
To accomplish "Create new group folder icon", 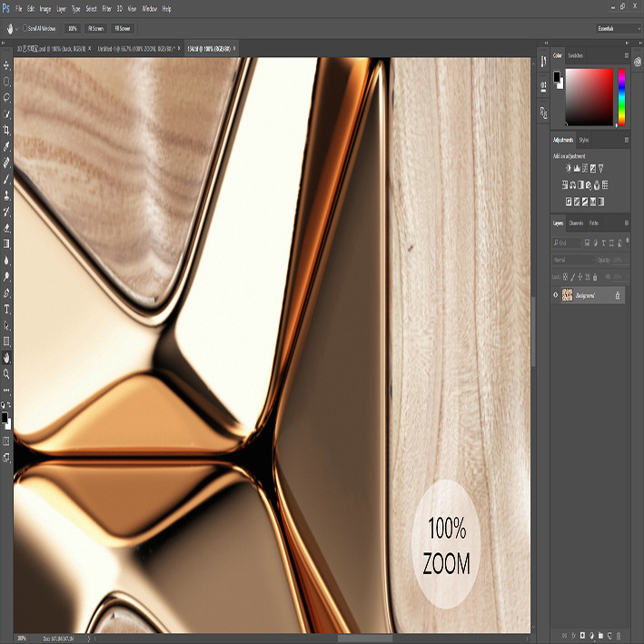I will click(600, 636).
